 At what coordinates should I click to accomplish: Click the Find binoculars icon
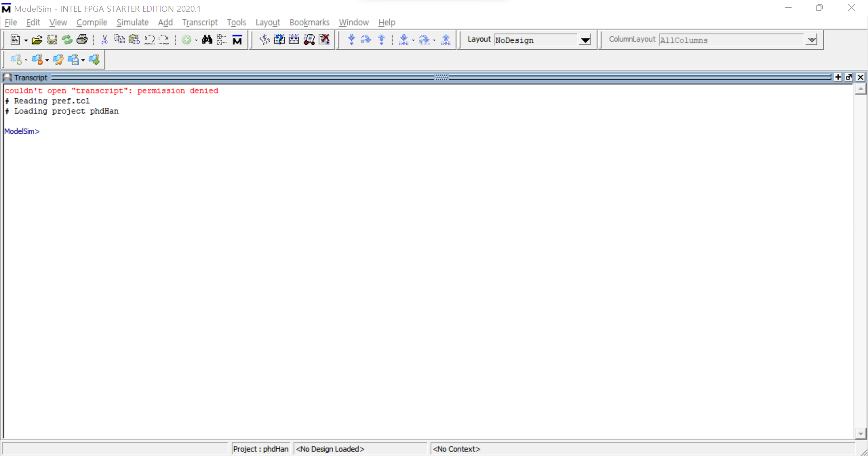tap(207, 40)
